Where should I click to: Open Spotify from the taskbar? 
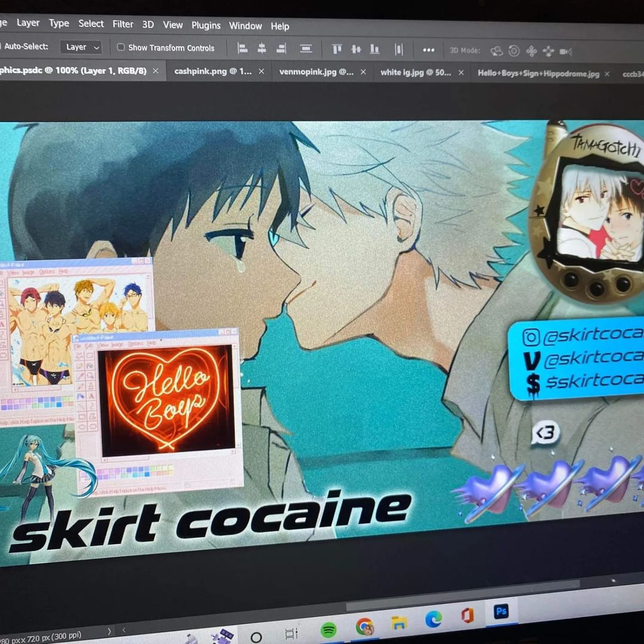click(x=328, y=629)
